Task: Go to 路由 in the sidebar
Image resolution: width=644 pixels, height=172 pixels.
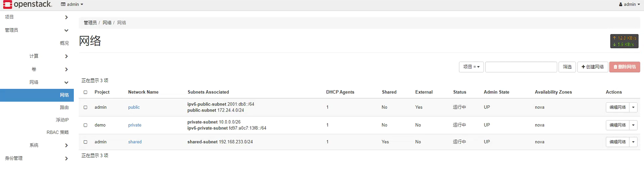Action: [x=64, y=107]
